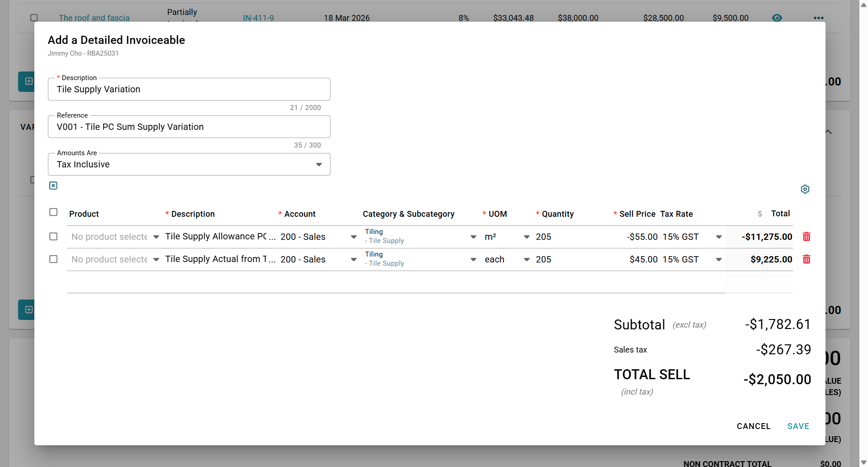Delete the Tile Supply Actual line item
The width and height of the screenshot is (868, 467).
click(x=806, y=259)
